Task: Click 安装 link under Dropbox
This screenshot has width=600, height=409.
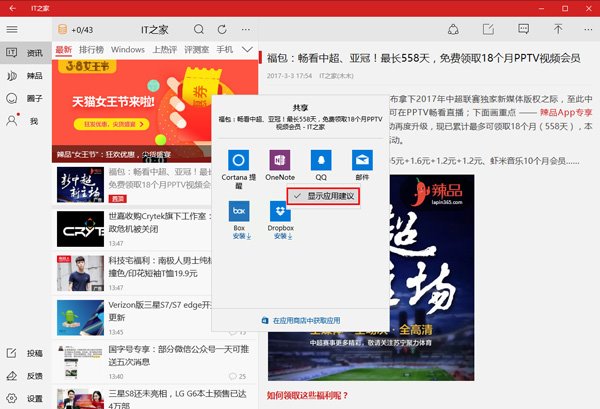Action: [x=283, y=236]
